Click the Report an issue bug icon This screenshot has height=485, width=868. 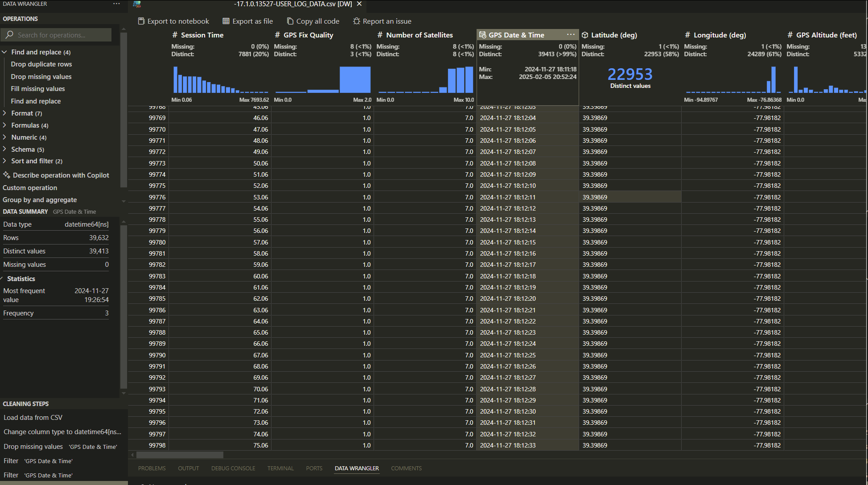click(357, 21)
